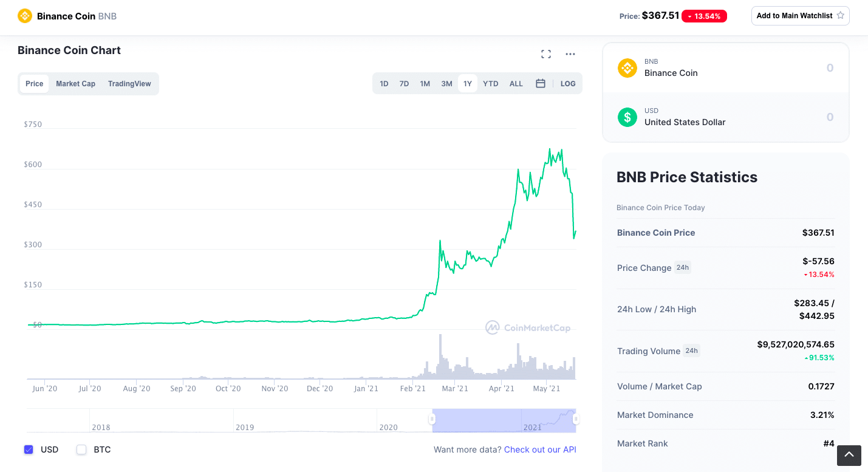Select the 1D time range
868x472 pixels.
[x=384, y=84]
